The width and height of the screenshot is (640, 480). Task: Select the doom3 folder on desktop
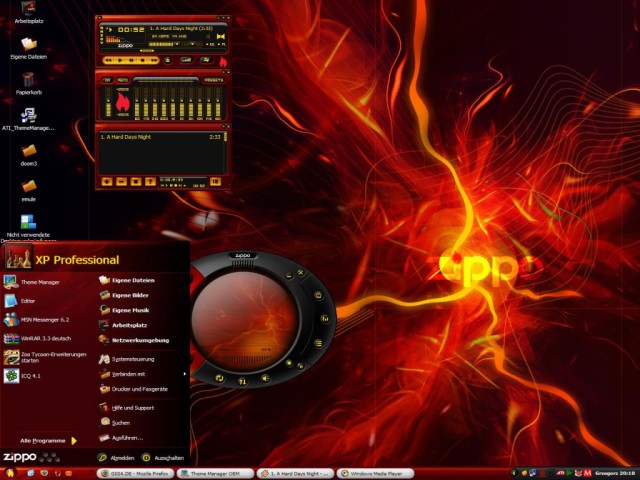click(x=29, y=155)
